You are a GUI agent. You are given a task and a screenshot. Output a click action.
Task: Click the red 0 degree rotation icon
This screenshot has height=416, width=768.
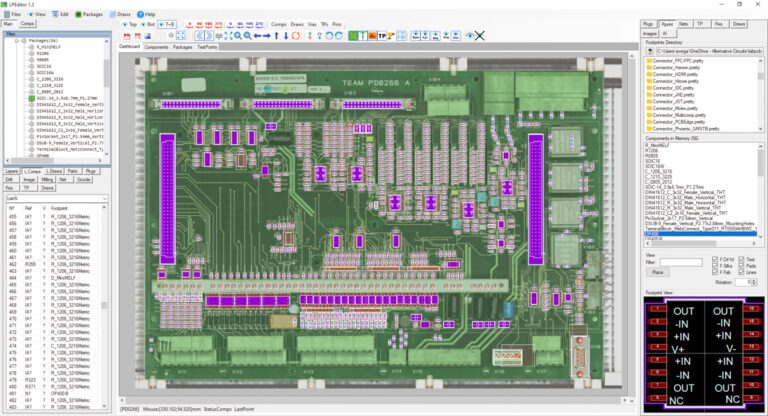point(190,24)
